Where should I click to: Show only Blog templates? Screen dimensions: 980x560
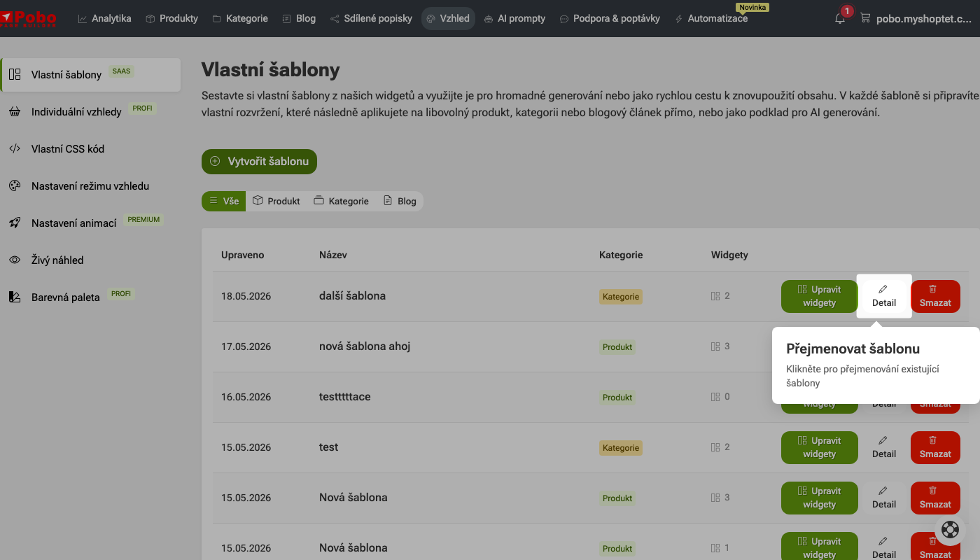[400, 201]
